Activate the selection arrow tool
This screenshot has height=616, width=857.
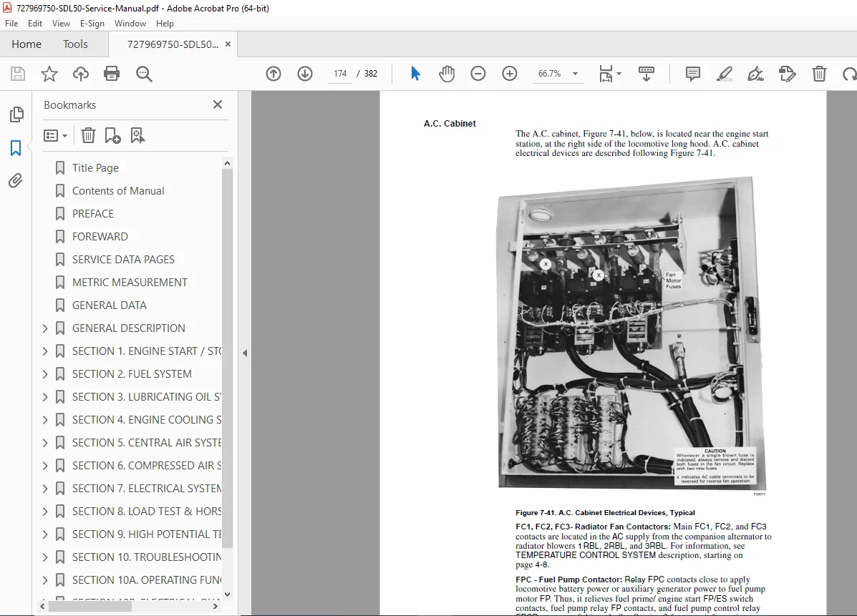(x=415, y=74)
